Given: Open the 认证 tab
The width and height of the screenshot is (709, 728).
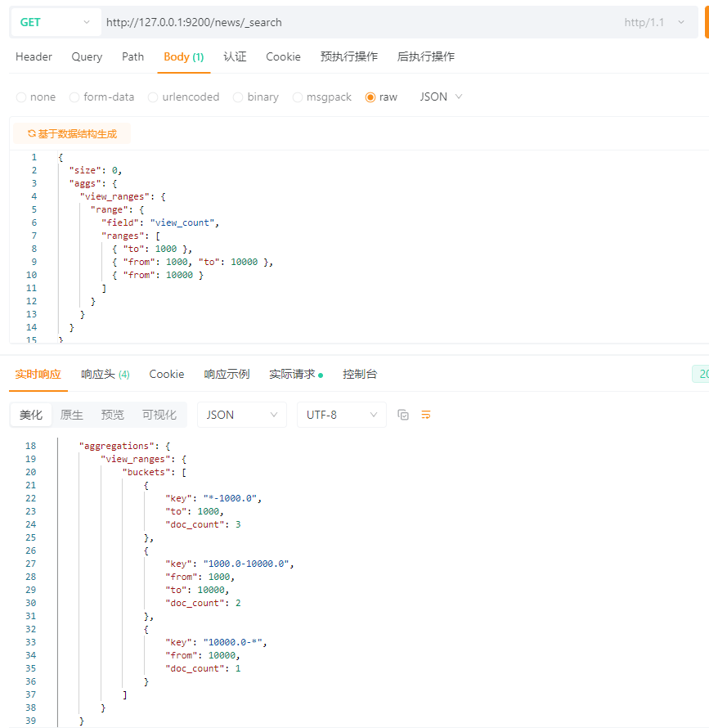Looking at the screenshot, I should pyautogui.click(x=235, y=56).
